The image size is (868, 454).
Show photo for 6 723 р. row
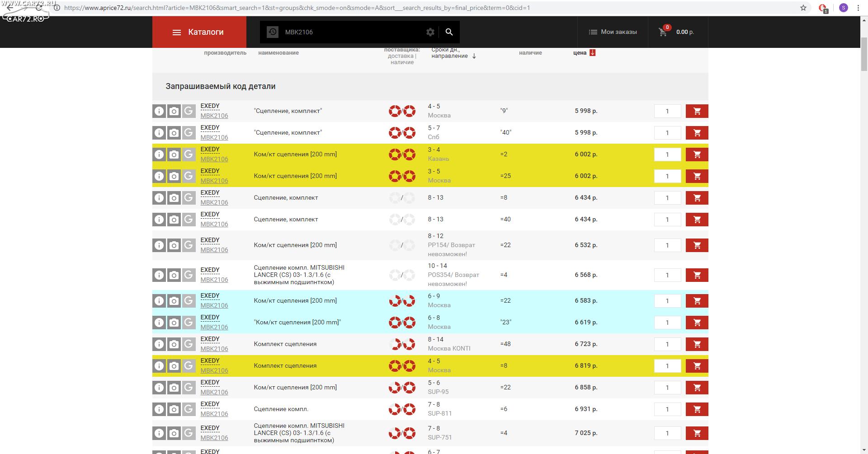174,344
